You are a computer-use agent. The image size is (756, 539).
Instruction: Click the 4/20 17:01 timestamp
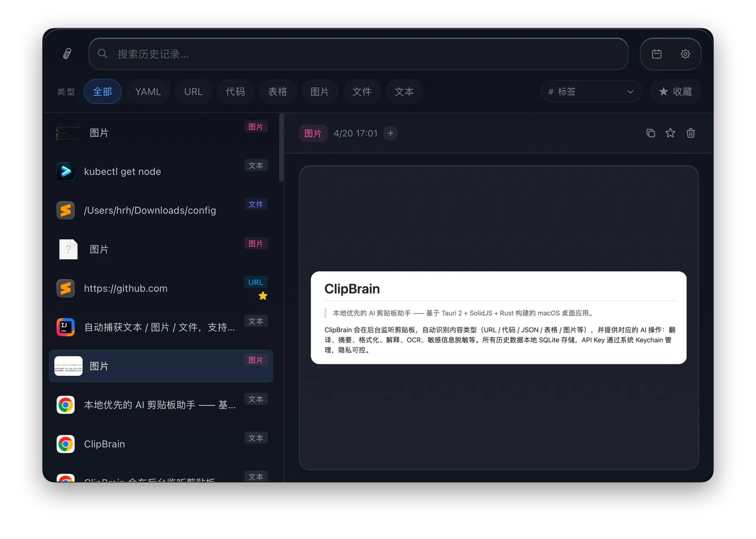[x=355, y=133]
